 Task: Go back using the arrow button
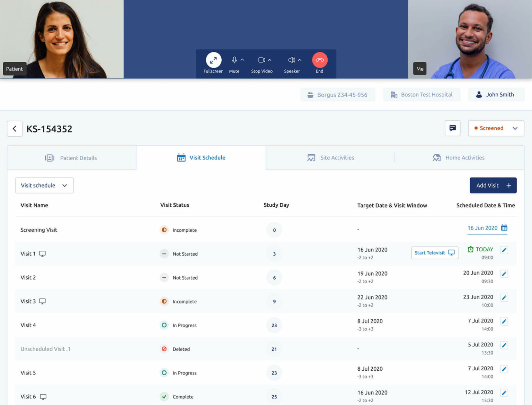pos(15,129)
